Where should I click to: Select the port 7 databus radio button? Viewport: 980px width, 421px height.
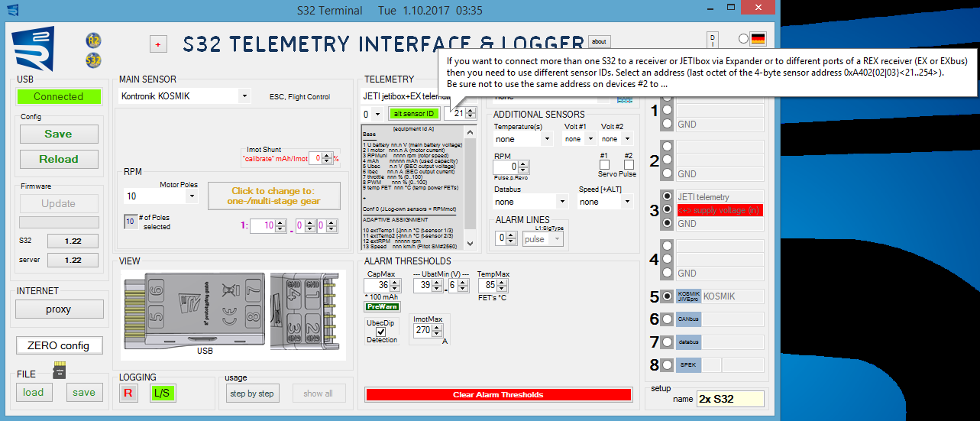point(667,342)
